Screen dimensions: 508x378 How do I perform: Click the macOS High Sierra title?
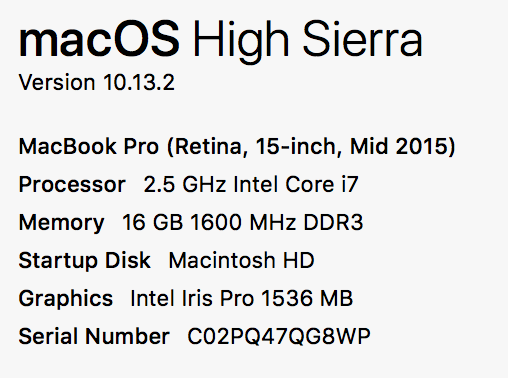click(x=221, y=41)
